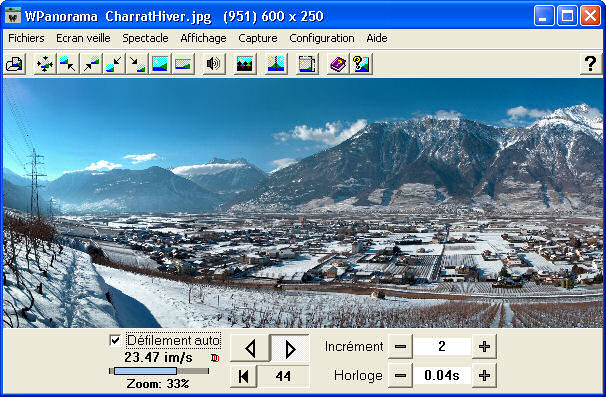The height and width of the screenshot is (397, 606).
Task: Move window to top-left corner icon
Action: (68, 64)
